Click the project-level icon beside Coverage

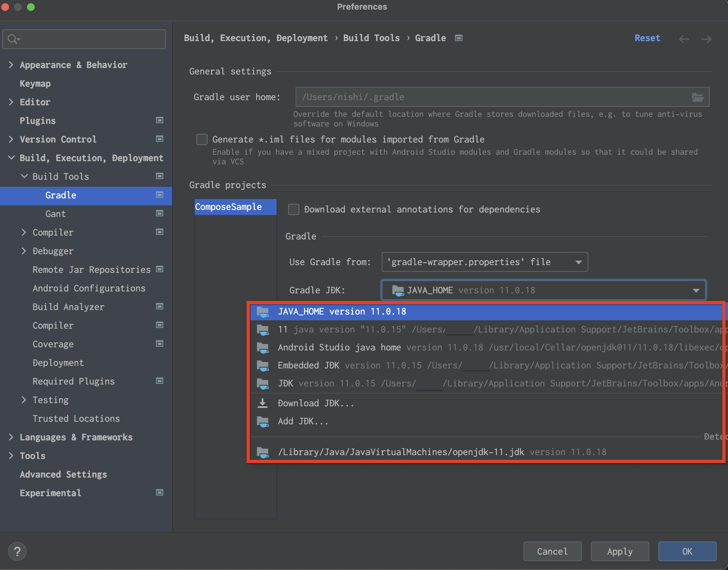[x=160, y=344]
